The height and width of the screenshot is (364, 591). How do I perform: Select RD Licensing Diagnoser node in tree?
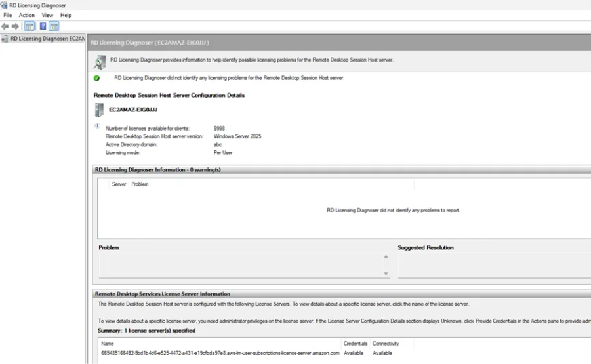tap(46, 39)
